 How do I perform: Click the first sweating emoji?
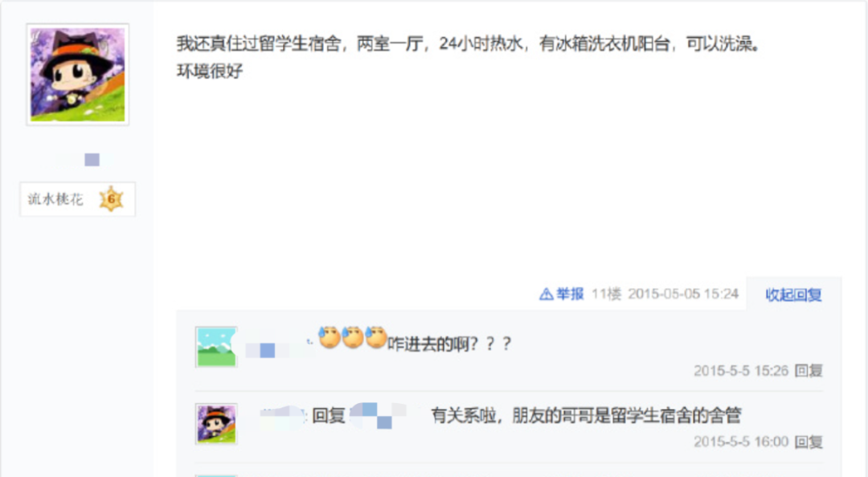(x=330, y=337)
